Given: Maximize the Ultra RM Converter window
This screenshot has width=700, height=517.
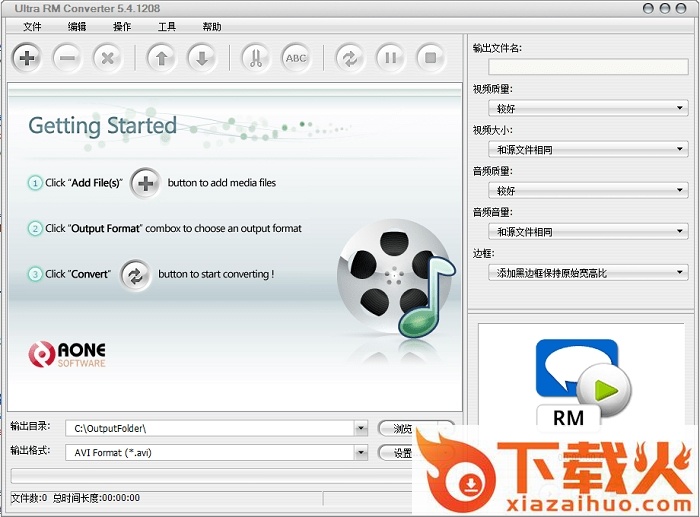Looking at the screenshot, I should pos(665,8).
